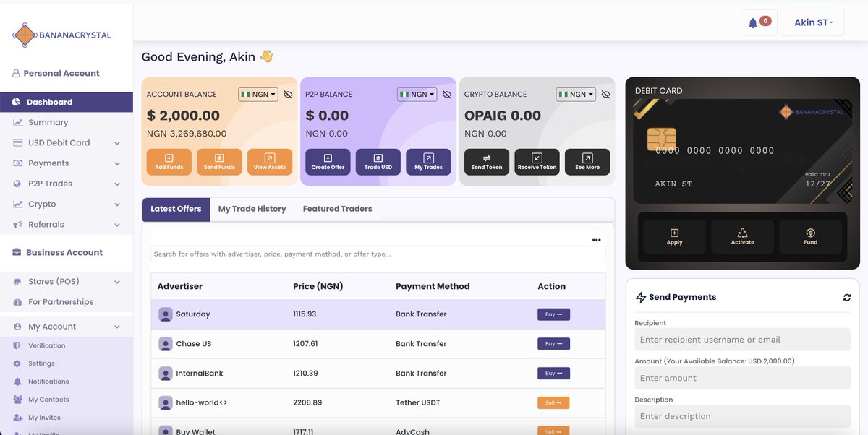Click debit card Apply button

click(674, 236)
